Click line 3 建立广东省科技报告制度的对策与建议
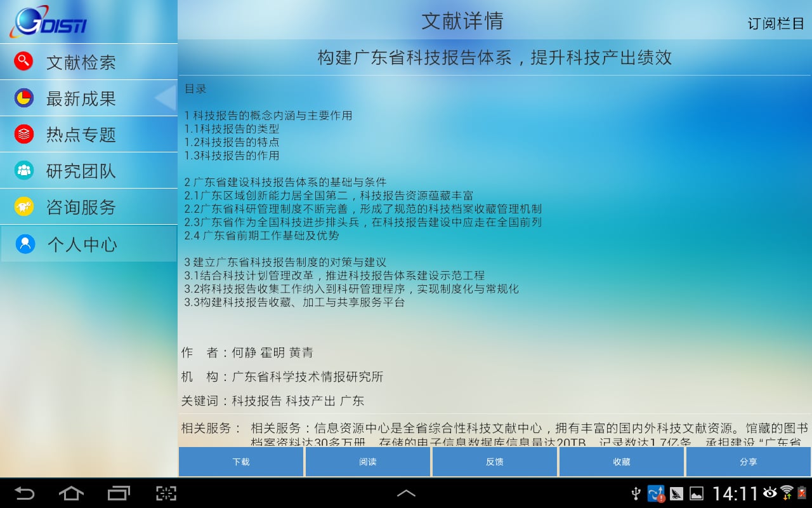This screenshot has height=508, width=812. click(285, 262)
